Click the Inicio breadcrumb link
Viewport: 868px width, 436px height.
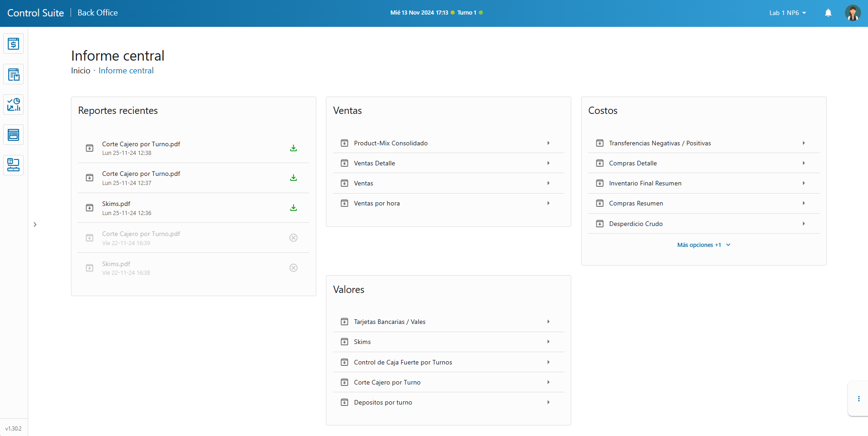coord(81,71)
